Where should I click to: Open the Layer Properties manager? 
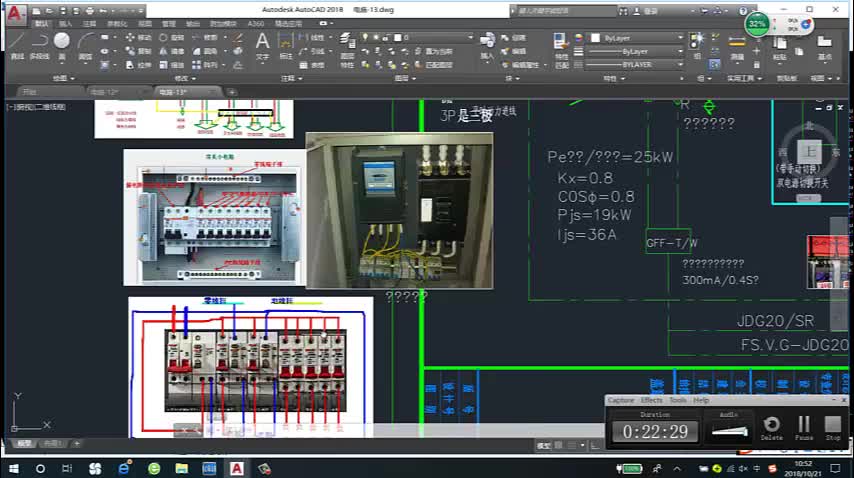pos(347,49)
